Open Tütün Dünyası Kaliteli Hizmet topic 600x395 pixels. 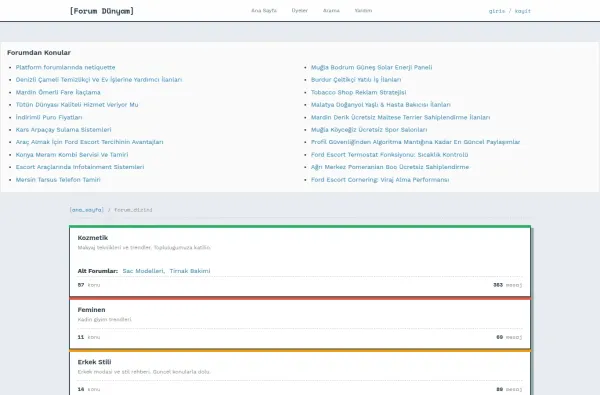tap(77, 104)
